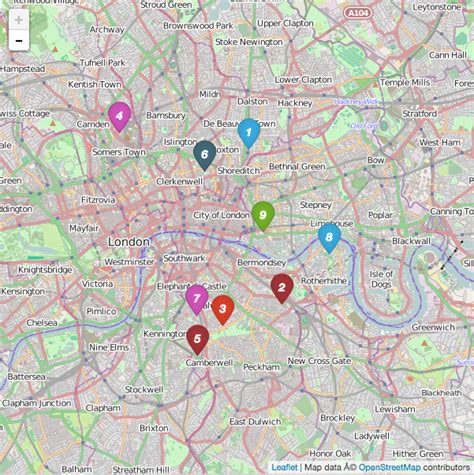This screenshot has height=475, width=474.
Task: Click the Brixton place label
Action: pyautogui.click(x=154, y=428)
